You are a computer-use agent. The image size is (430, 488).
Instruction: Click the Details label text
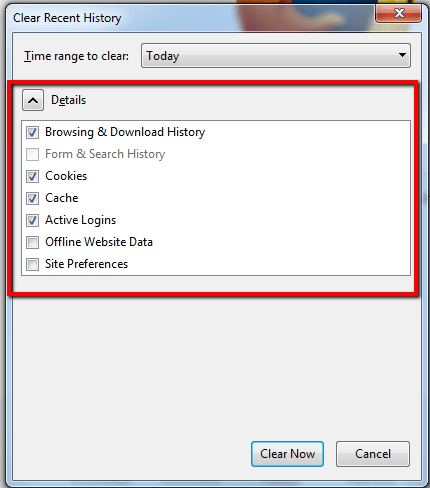click(x=68, y=100)
